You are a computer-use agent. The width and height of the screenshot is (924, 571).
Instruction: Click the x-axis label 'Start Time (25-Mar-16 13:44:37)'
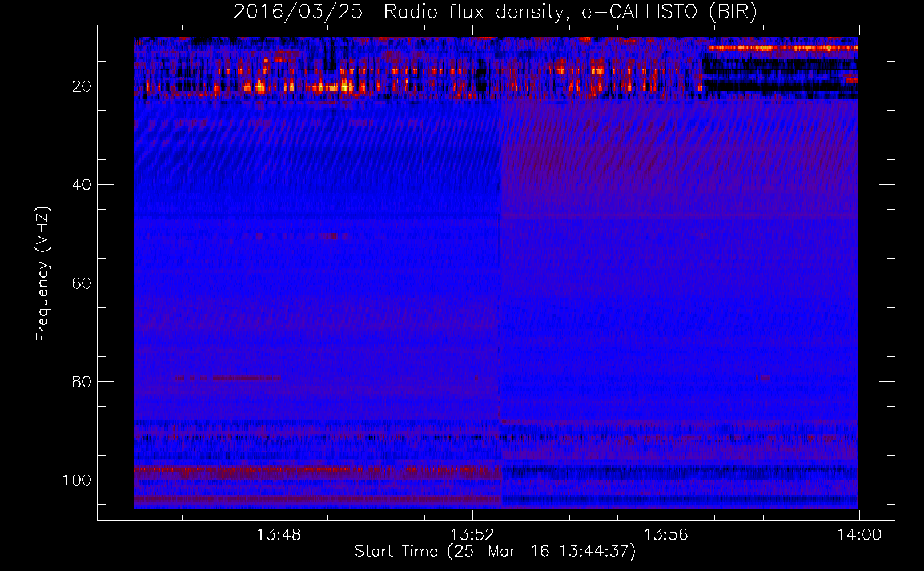coord(495,552)
